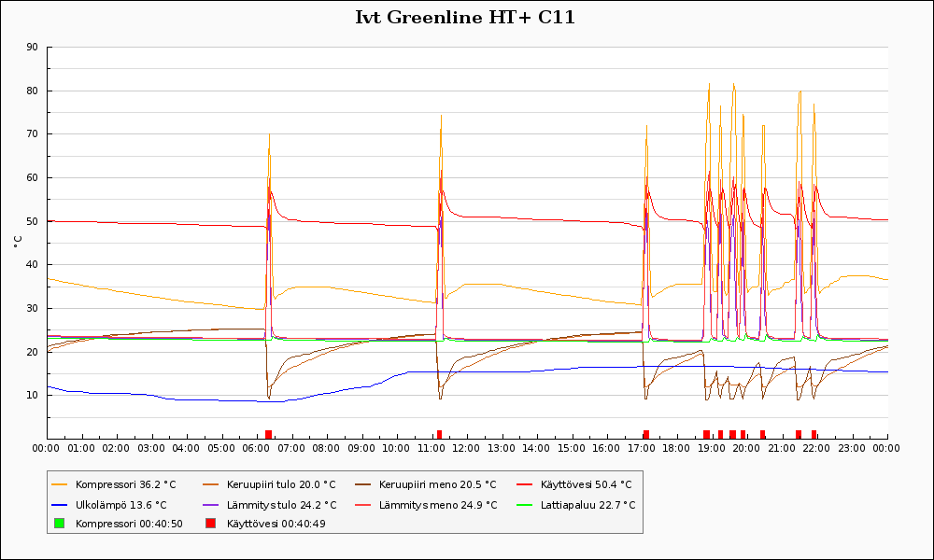Click the 21:00 label on the time axis
Screen dimensions: 934x560
tap(782, 448)
